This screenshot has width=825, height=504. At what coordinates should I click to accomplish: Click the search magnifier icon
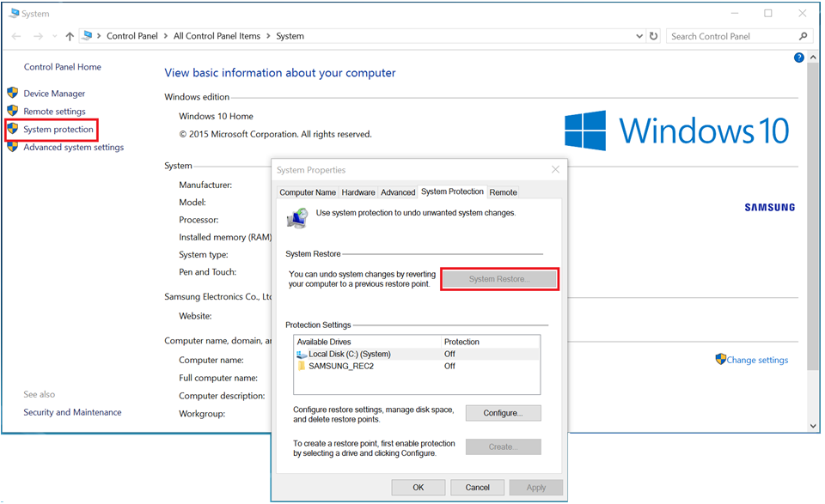[x=803, y=36]
